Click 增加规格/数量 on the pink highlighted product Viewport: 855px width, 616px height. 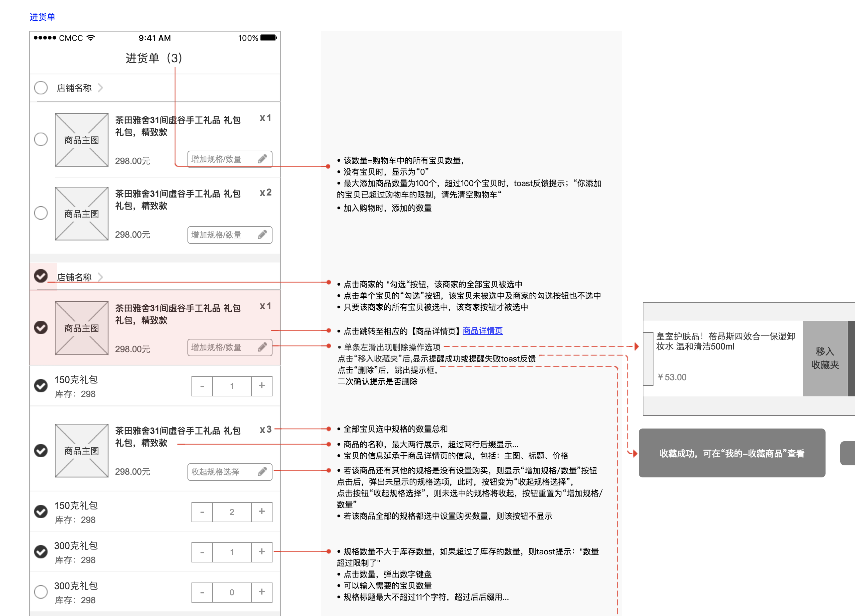230,347
